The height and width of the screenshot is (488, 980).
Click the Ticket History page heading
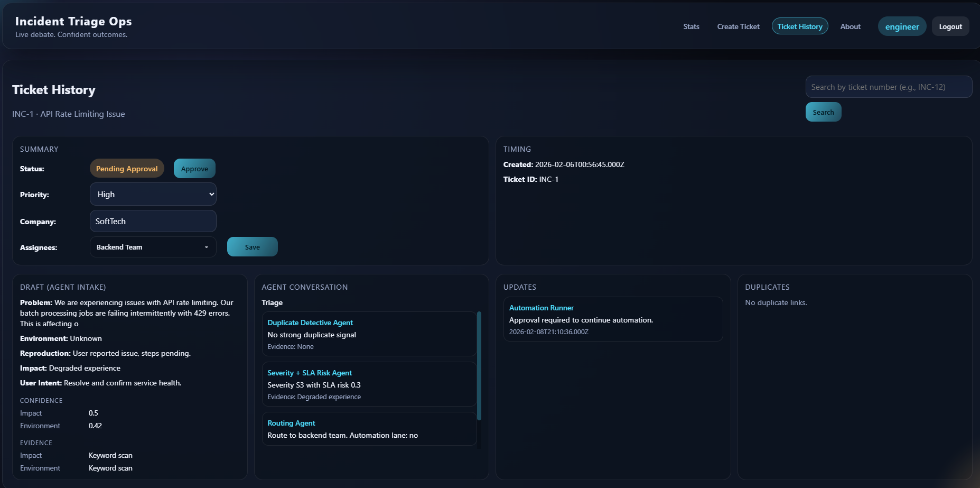54,90
